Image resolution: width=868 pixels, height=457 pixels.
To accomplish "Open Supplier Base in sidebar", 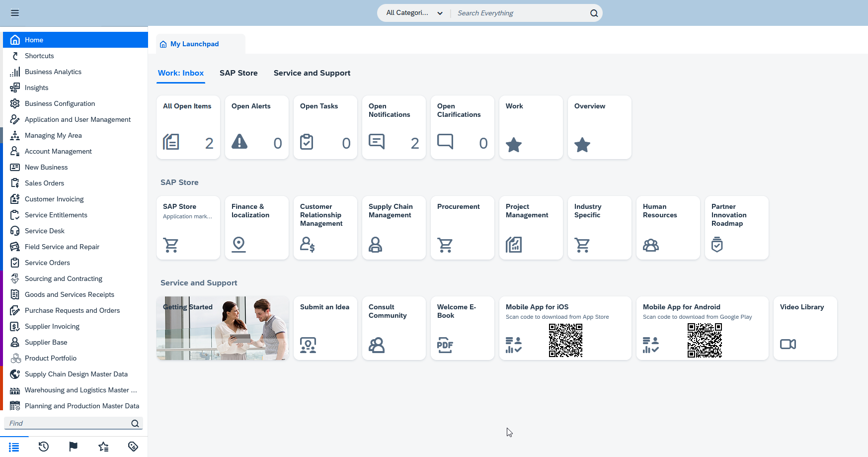I will pyautogui.click(x=76, y=342).
